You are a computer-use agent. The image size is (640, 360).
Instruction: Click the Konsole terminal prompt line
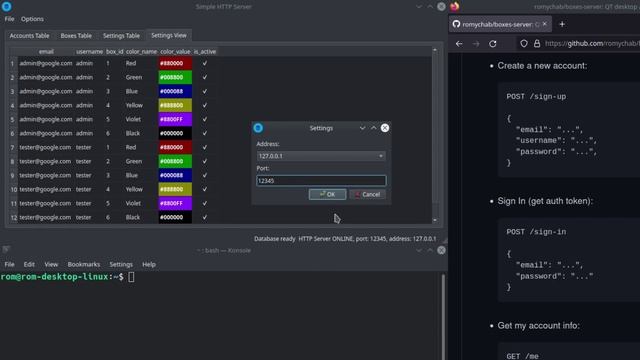(x=67, y=277)
